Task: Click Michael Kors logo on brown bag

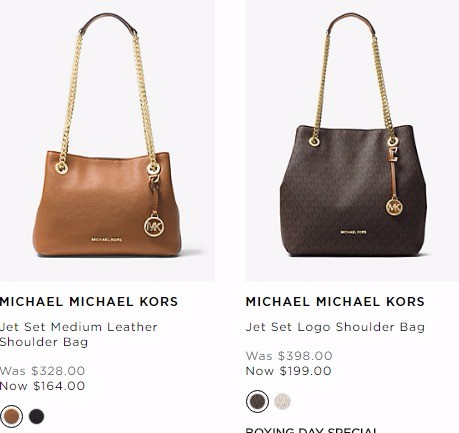Action: click(107, 239)
